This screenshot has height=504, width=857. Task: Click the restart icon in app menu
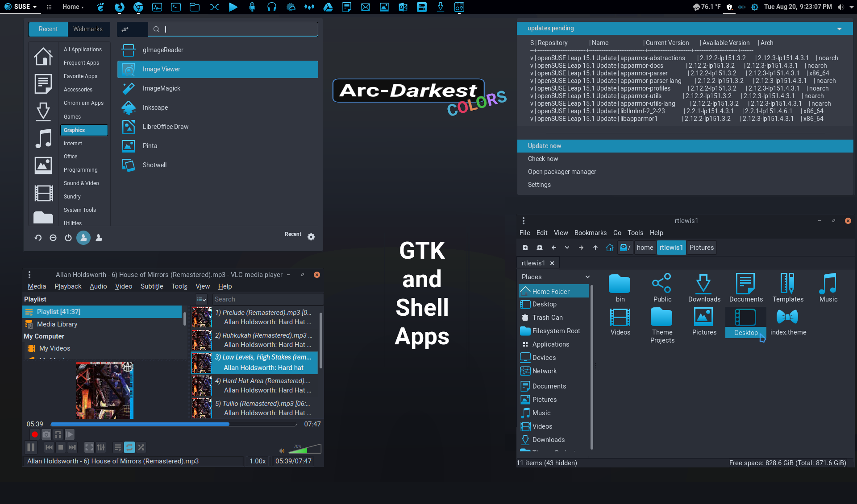[38, 238]
